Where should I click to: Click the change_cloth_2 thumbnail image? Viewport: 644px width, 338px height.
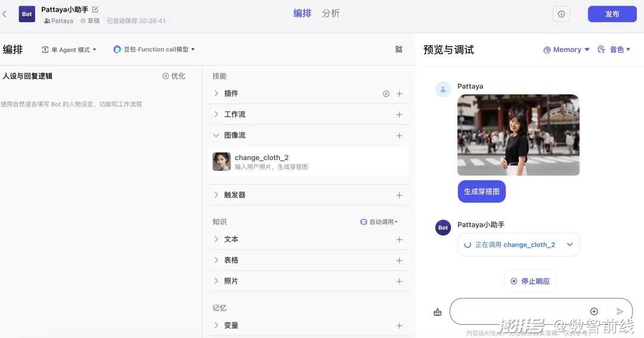click(221, 162)
